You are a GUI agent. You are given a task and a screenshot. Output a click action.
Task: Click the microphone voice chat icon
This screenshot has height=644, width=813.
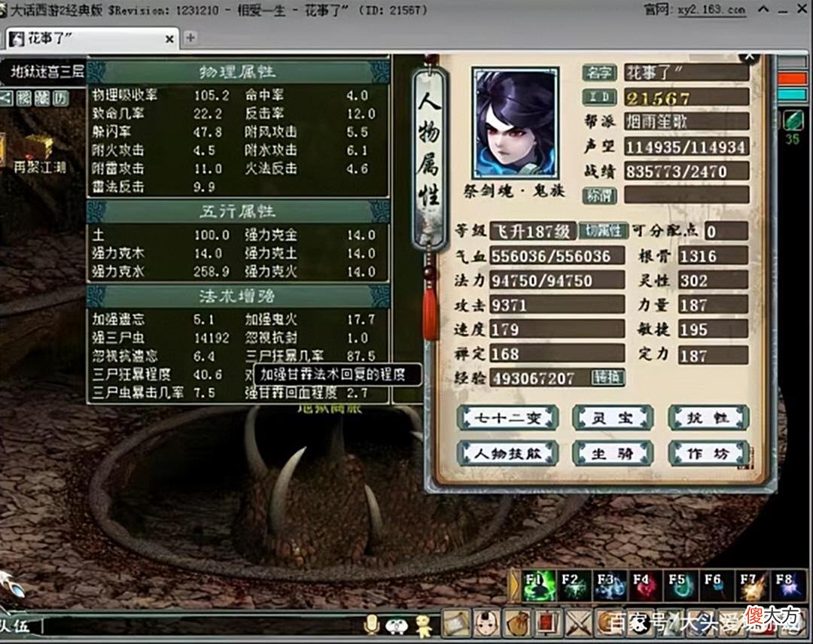coord(371,625)
